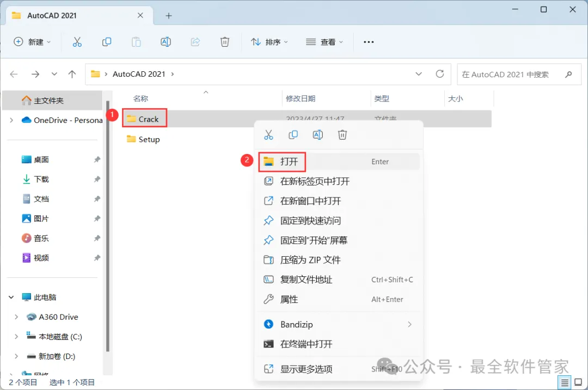Click the Rename icon in the top toolbar
Image resolution: width=588 pixels, height=390 pixels.
coord(166,42)
